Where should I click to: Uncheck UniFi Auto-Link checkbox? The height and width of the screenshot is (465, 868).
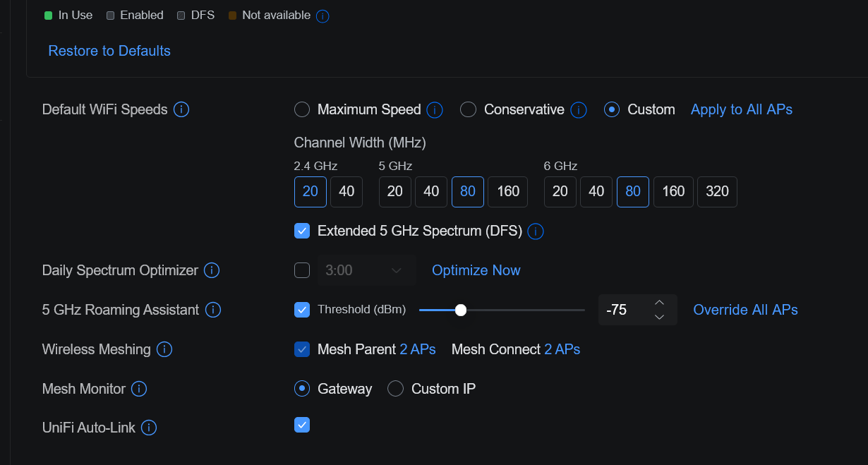pos(302,425)
